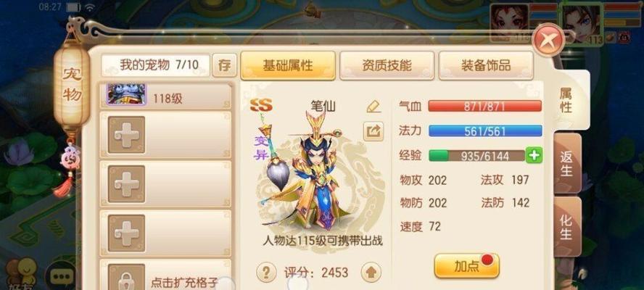Viewport: 644px width, 290px height.
Task: Click the up-arrow icon beside score 2453
Action: (x=371, y=272)
